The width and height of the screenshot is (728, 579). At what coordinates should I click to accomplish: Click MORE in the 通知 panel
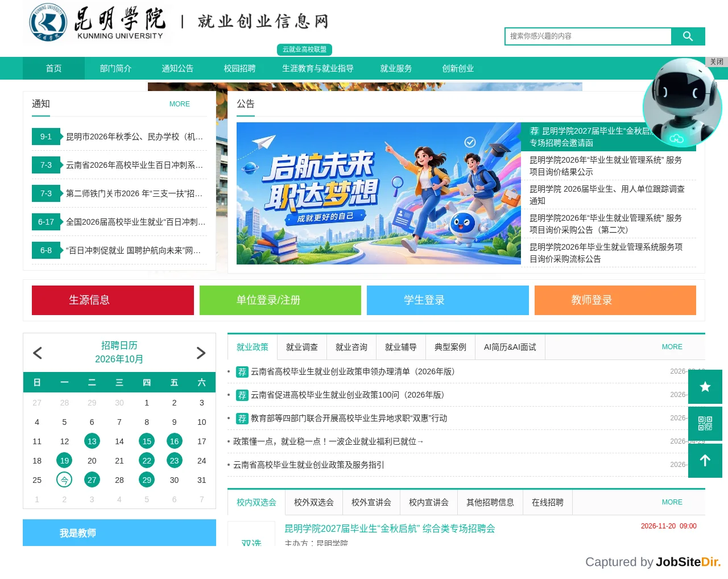click(180, 104)
